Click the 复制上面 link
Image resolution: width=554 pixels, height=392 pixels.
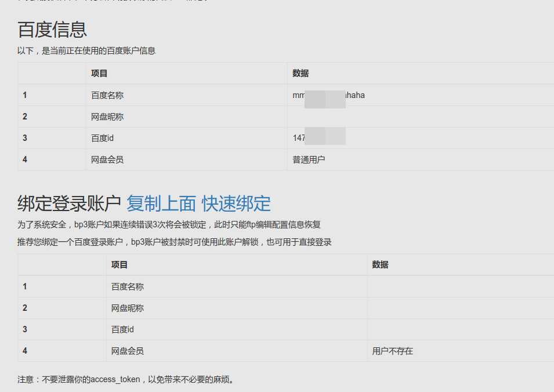[x=161, y=204]
